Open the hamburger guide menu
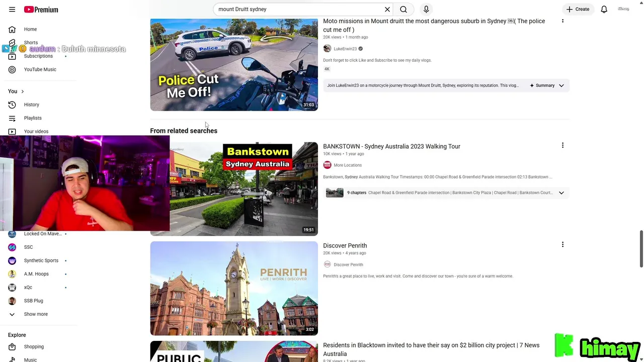Viewport: 644px width, 362px height. (x=12, y=10)
